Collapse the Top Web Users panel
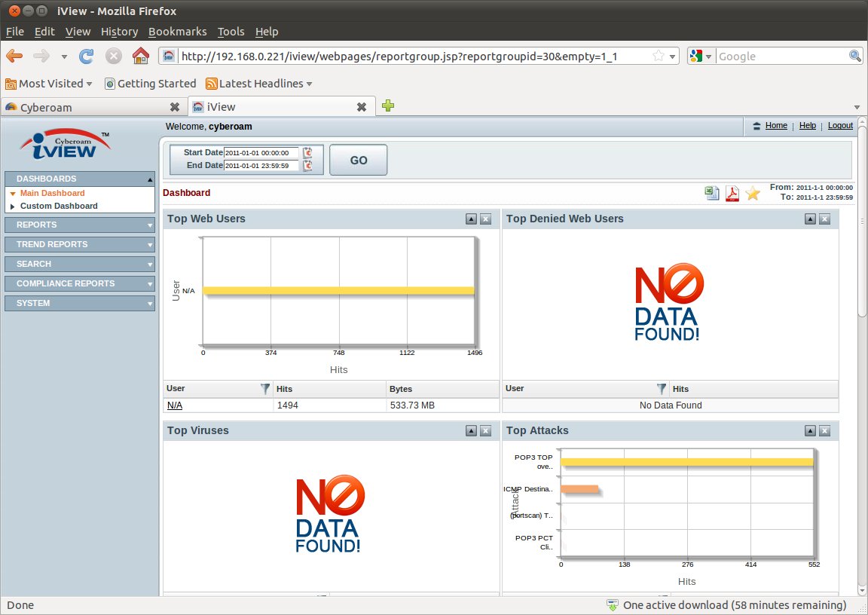 coord(471,219)
